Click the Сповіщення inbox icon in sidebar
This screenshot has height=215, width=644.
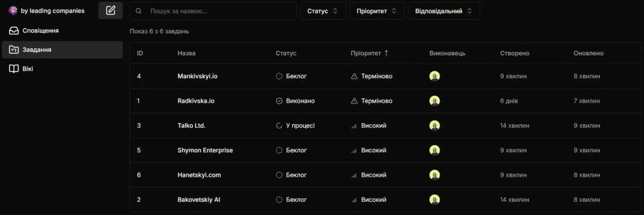click(14, 31)
